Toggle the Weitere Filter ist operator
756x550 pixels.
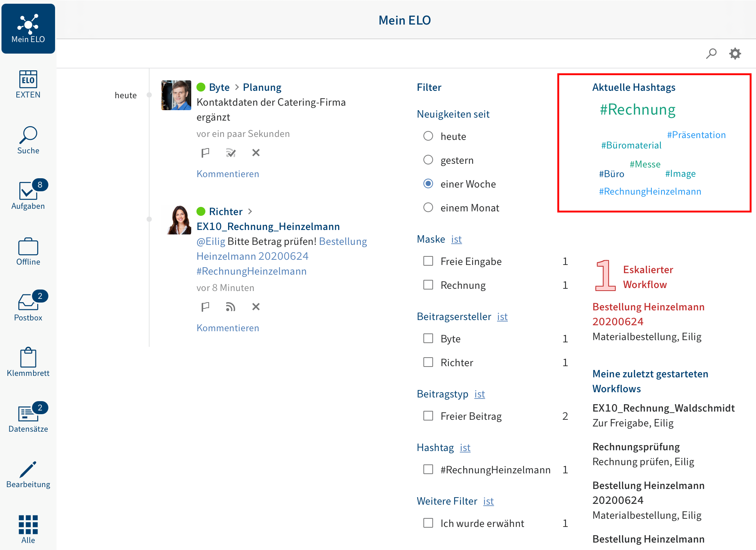488,501
